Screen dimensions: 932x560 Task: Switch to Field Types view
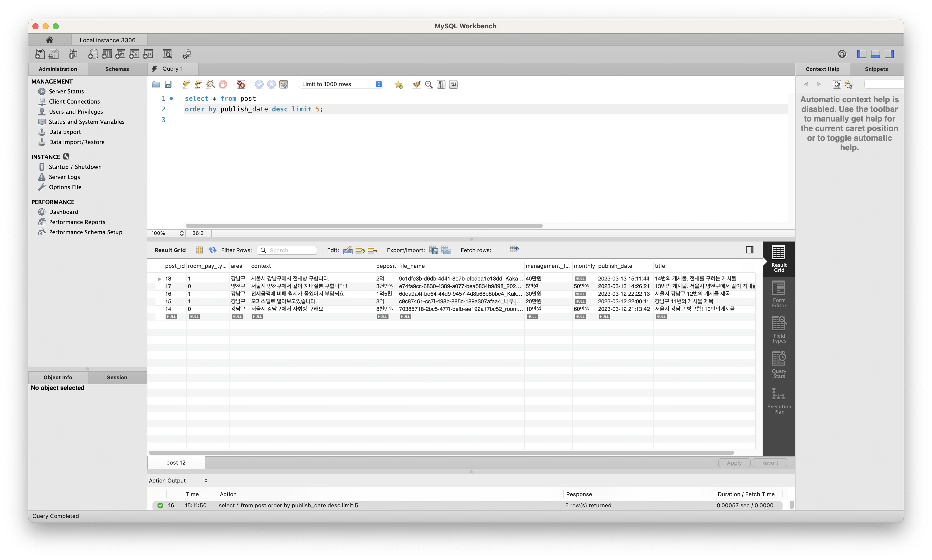[779, 329]
